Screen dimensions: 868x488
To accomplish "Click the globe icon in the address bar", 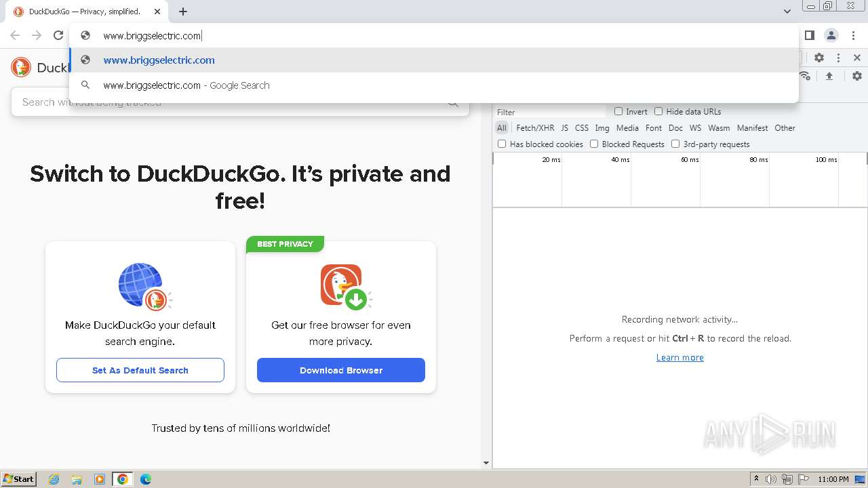I will tap(85, 35).
